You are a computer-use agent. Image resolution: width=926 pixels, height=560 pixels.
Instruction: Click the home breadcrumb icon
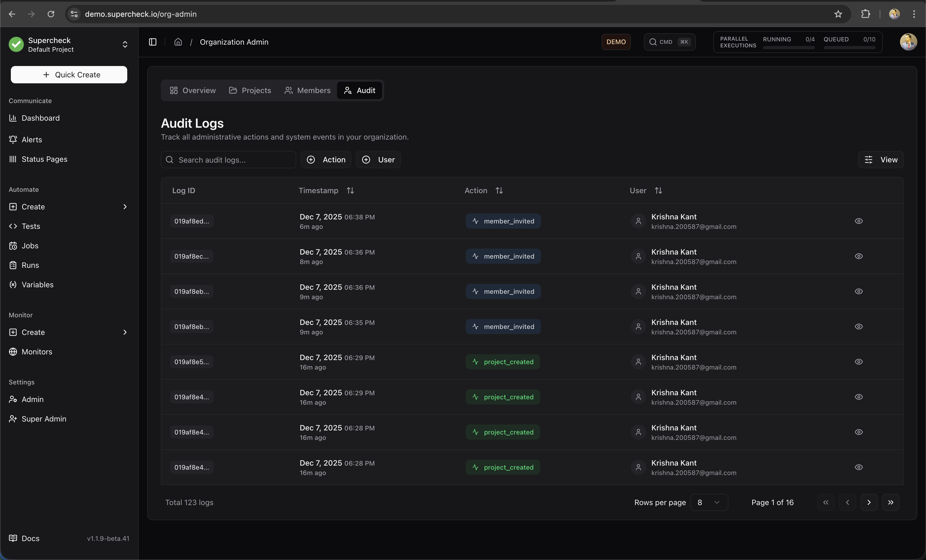[x=178, y=42]
